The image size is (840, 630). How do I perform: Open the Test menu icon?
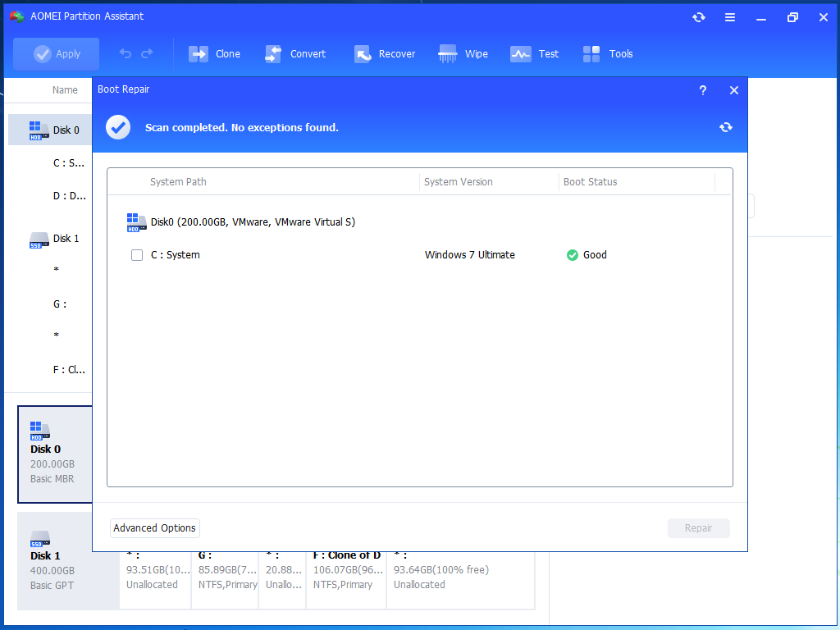point(521,54)
